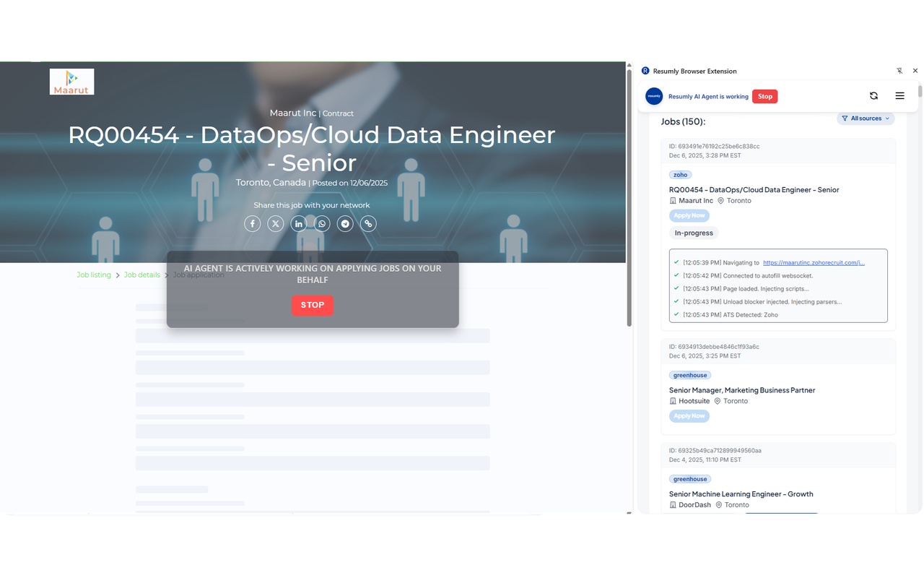
Task: Open the maarutinc.zohorecruit.com link in the log
Action: pyautogui.click(x=814, y=263)
